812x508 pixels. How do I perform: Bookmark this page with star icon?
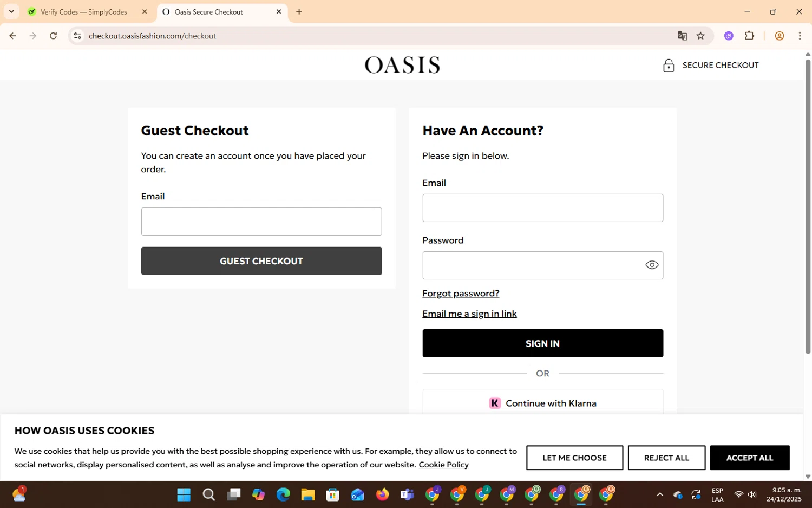point(700,36)
